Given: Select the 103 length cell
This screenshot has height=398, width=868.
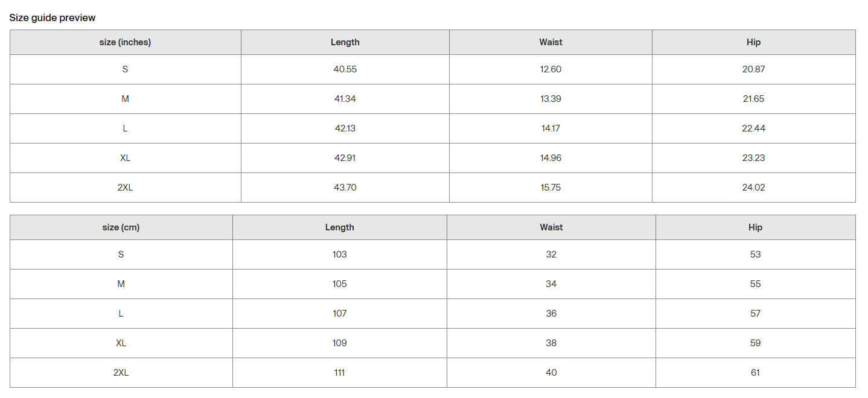Looking at the screenshot, I should (x=339, y=254).
